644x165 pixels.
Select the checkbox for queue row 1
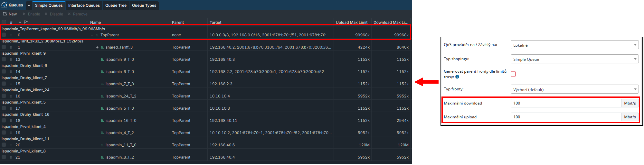point(4,47)
